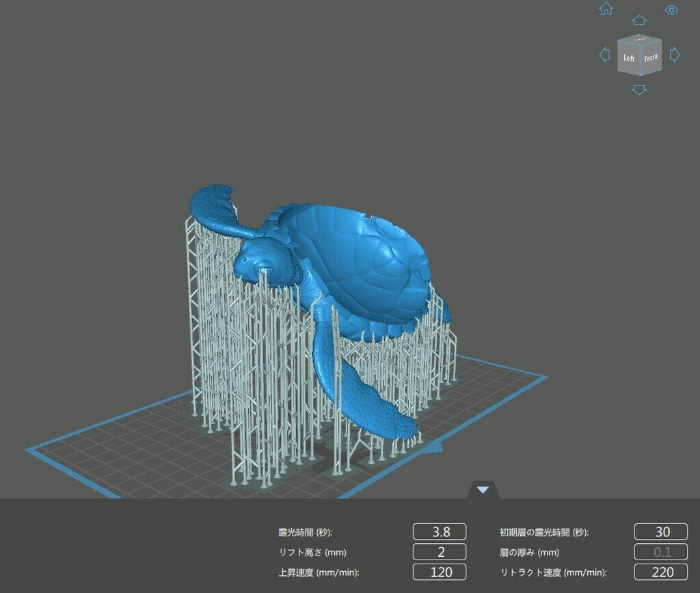Screen dimensions: 700x593
Task: Click the disabled 層の厚み field 0.1
Action: click(x=661, y=552)
